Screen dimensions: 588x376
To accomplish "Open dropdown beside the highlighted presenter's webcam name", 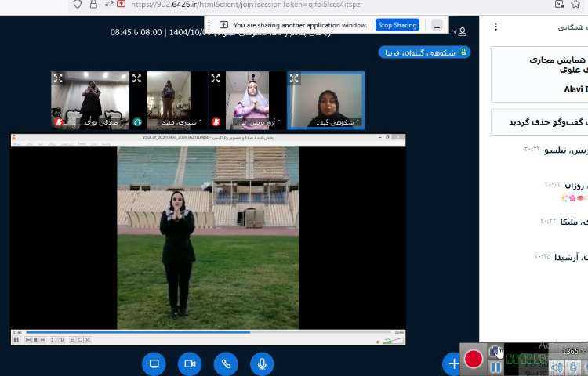I will (x=358, y=122).
